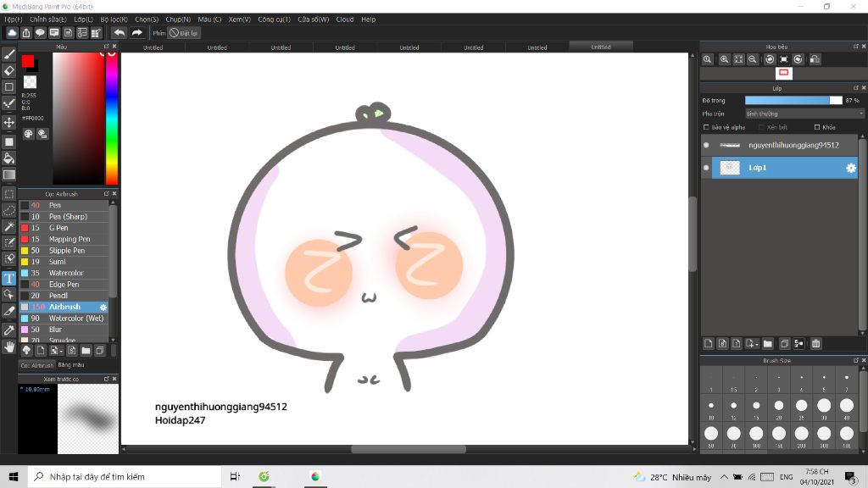This screenshot has height=488, width=868.
Task: Zoom out using navigator magnifier minus
Action: coord(753,59)
